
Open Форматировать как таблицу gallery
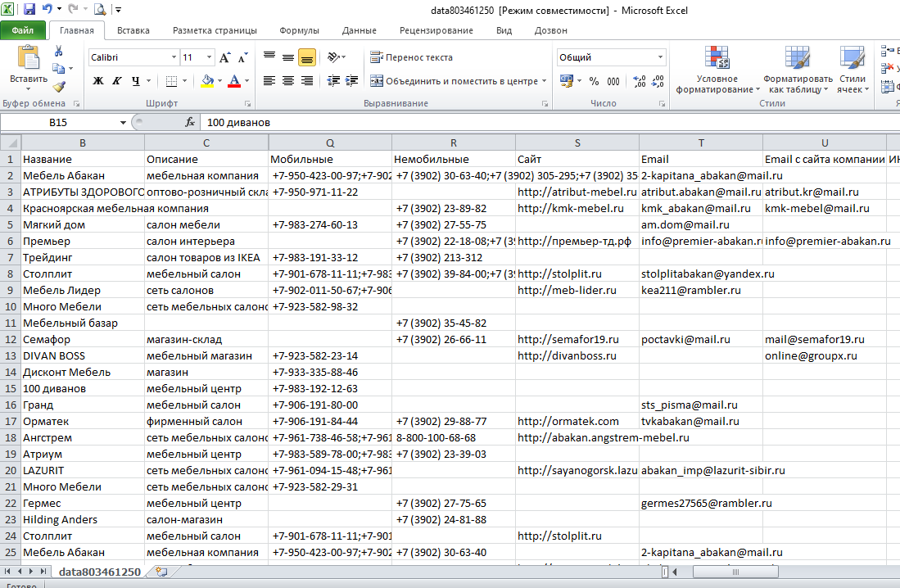tap(798, 70)
